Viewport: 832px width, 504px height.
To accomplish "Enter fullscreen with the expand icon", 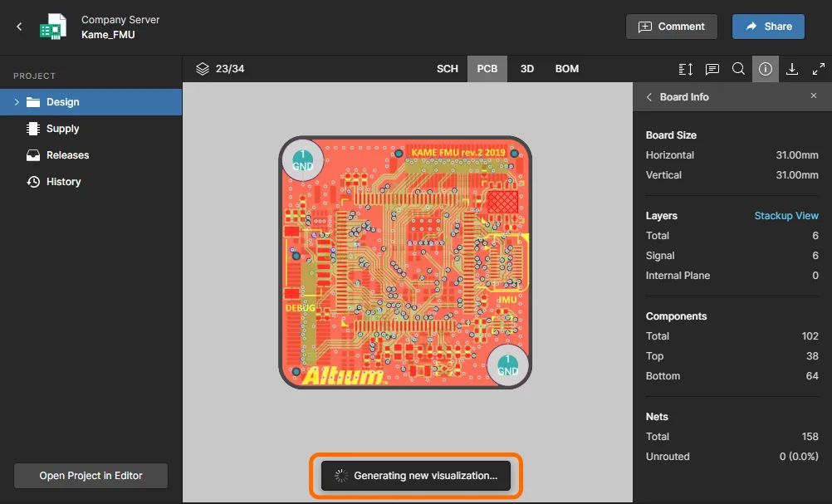I will 818,69.
